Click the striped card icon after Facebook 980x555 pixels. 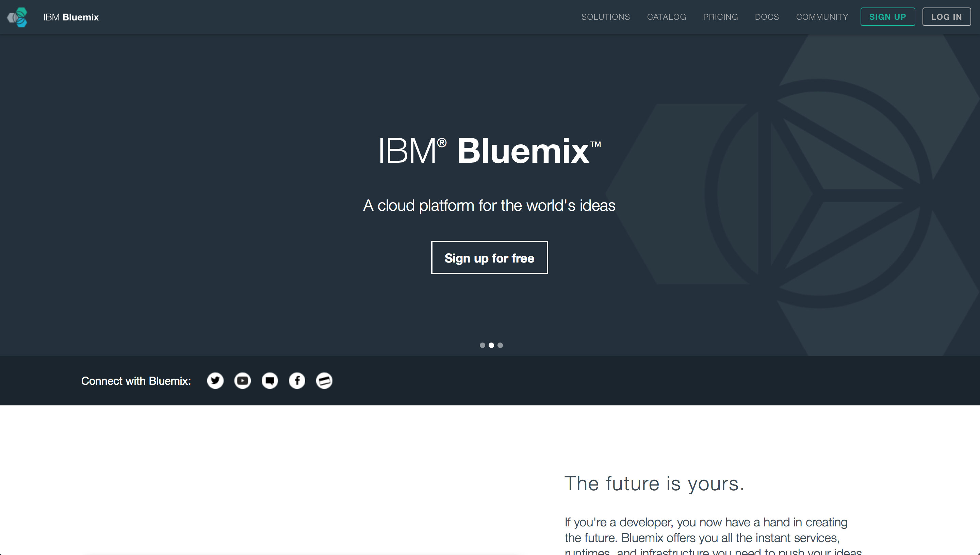[324, 380]
